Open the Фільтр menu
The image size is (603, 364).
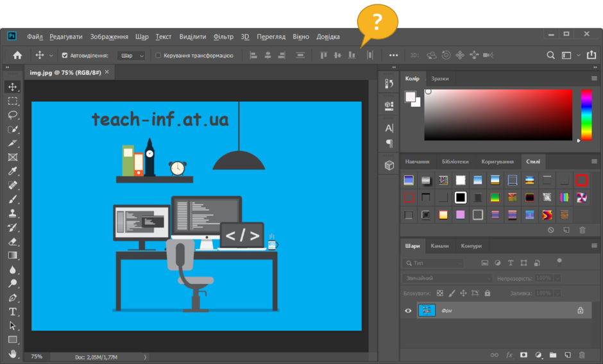(x=223, y=37)
